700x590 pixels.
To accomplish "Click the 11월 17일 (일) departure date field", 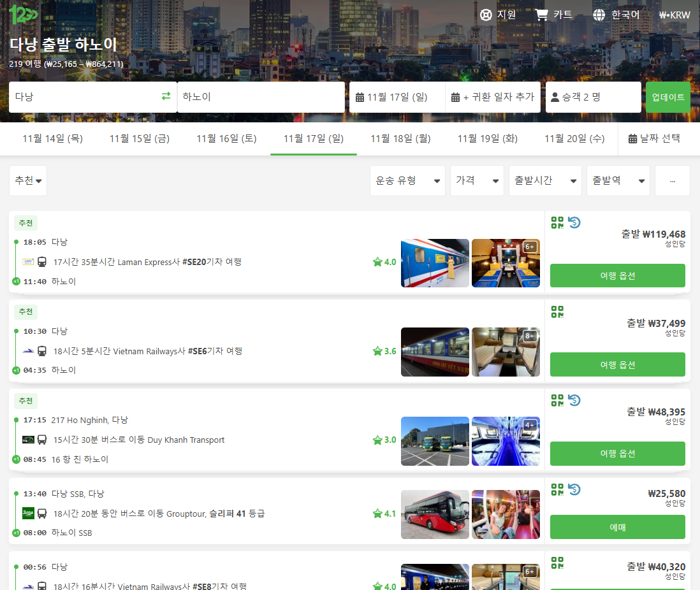I will pyautogui.click(x=397, y=97).
